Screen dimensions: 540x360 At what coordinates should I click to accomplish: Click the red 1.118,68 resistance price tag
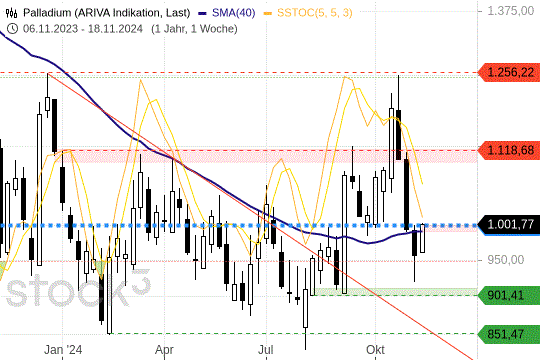point(509,150)
